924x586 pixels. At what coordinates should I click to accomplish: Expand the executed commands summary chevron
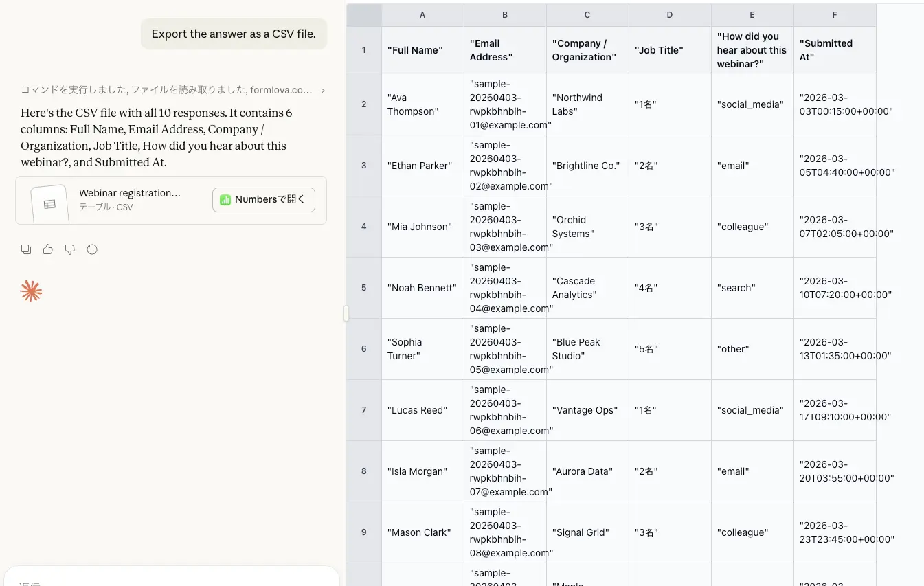tap(323, 90)
